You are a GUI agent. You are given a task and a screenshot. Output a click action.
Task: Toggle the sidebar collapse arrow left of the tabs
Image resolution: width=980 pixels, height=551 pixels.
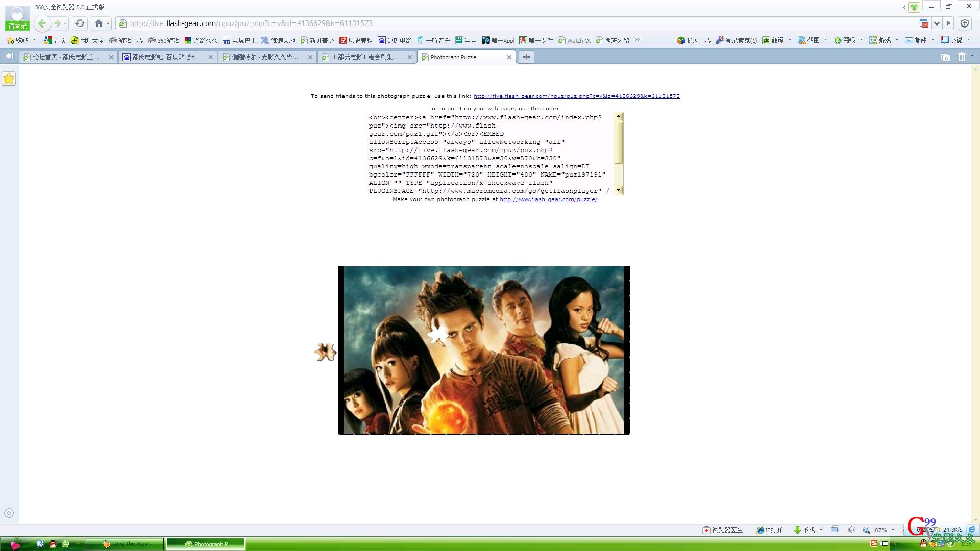click(9, 57)
